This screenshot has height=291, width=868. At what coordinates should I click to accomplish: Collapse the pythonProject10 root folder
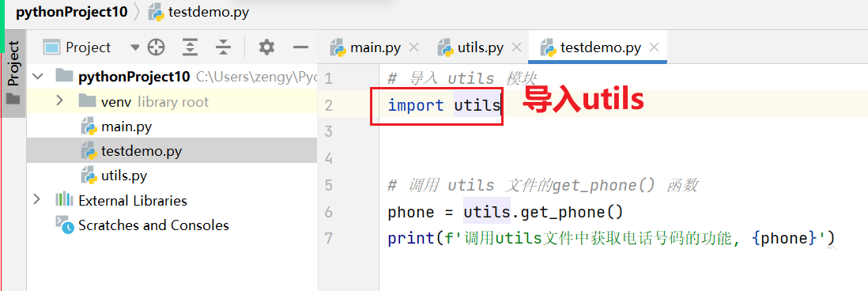[x=37, y=77]
